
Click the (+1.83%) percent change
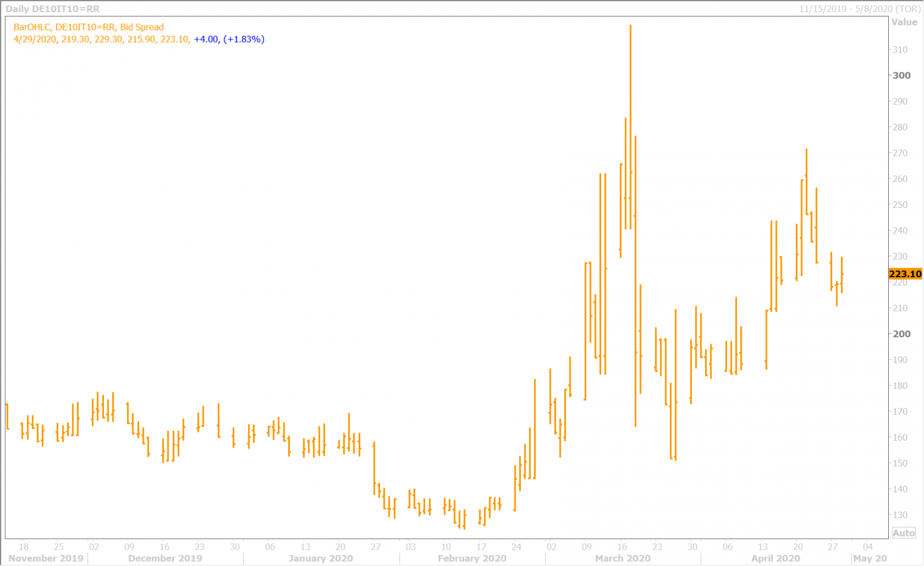244,39
